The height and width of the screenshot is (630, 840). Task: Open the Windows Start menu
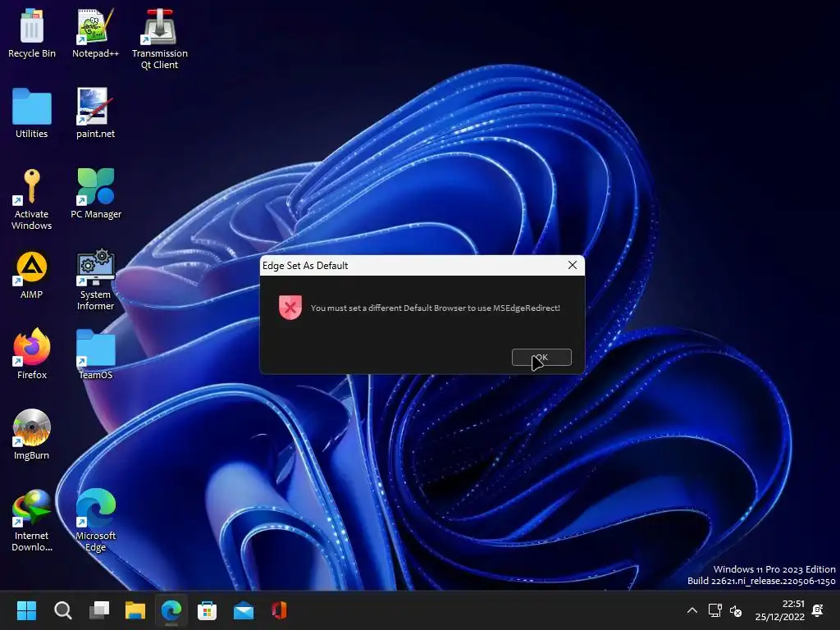pyautogui.click(x=26, y=610)
